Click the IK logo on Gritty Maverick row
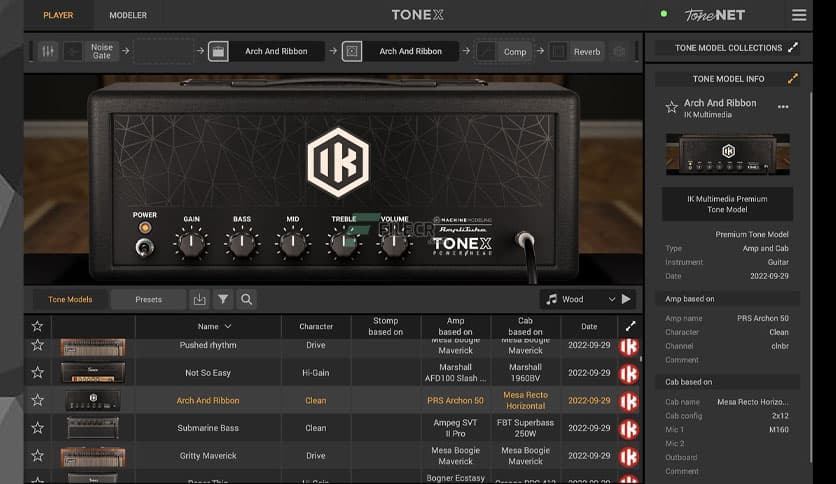This screenshot has width=836, height=484. (629, 457)
